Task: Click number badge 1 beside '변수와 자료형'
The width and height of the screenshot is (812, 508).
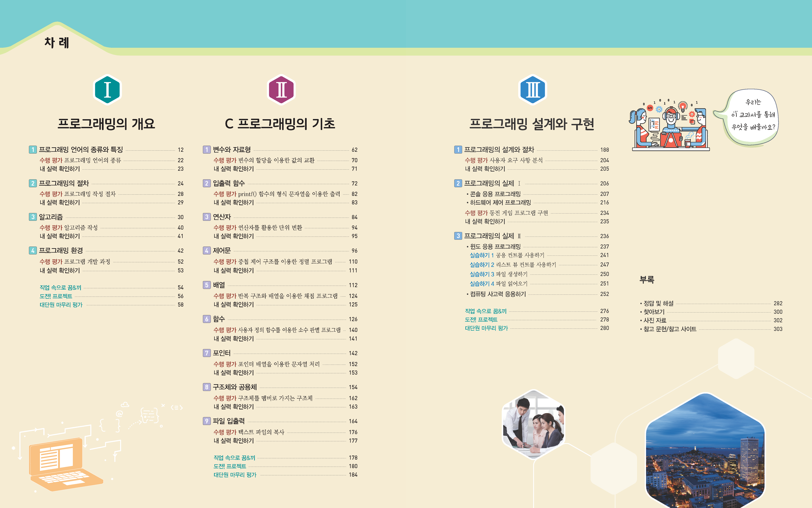Action: click(x=207, y=149)
